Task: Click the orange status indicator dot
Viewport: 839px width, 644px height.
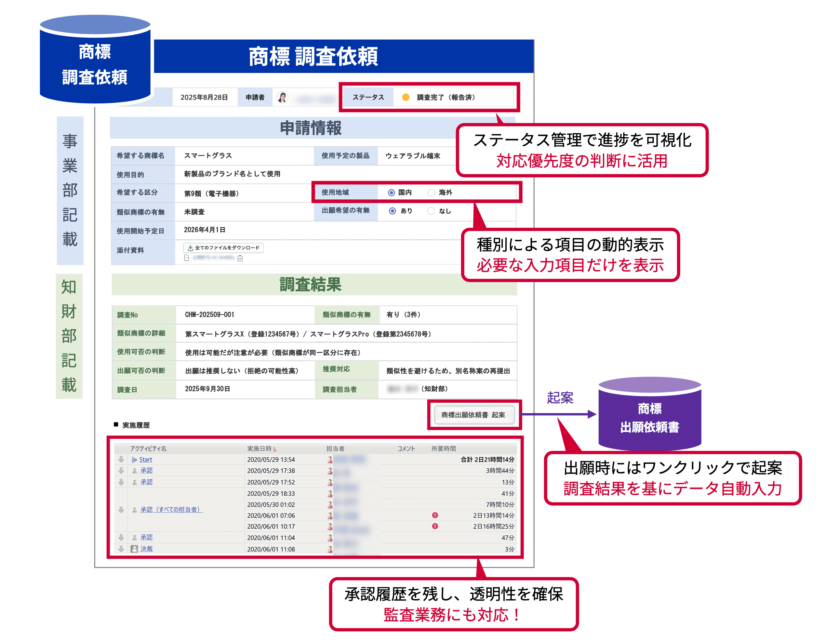Action: click(406, 97)
